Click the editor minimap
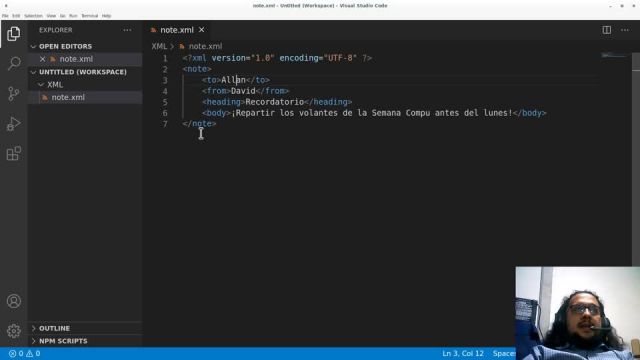The width and height of the screenshot is (640, 360). [x=615, y=56]
